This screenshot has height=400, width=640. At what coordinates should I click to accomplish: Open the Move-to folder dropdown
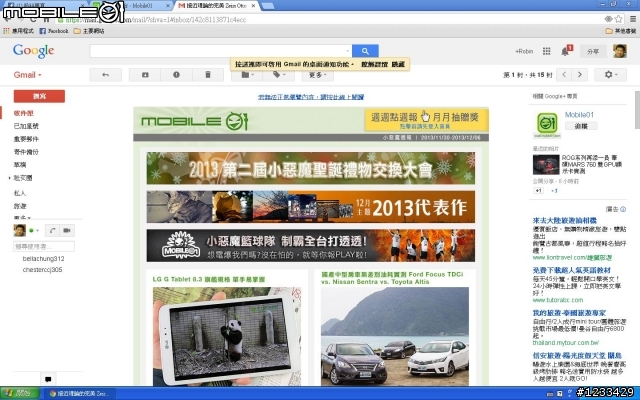pos(247,75)
